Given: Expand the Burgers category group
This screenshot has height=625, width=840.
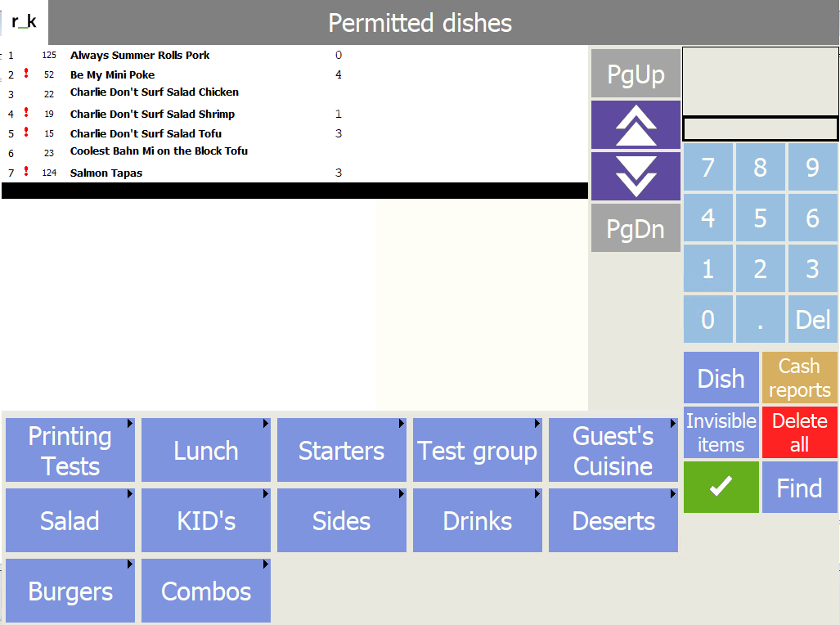Looking at the screenshot, I should point(70,591).
